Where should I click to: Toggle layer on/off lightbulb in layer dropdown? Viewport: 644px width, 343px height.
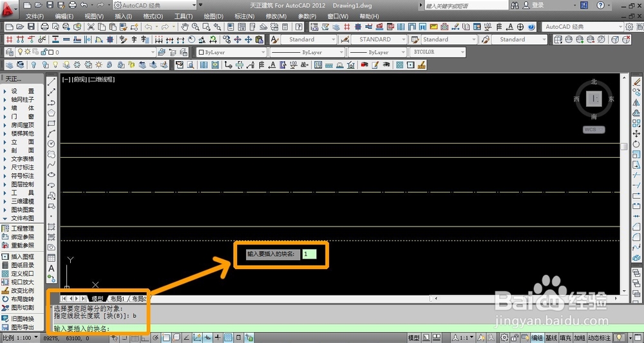click(20, 52)
